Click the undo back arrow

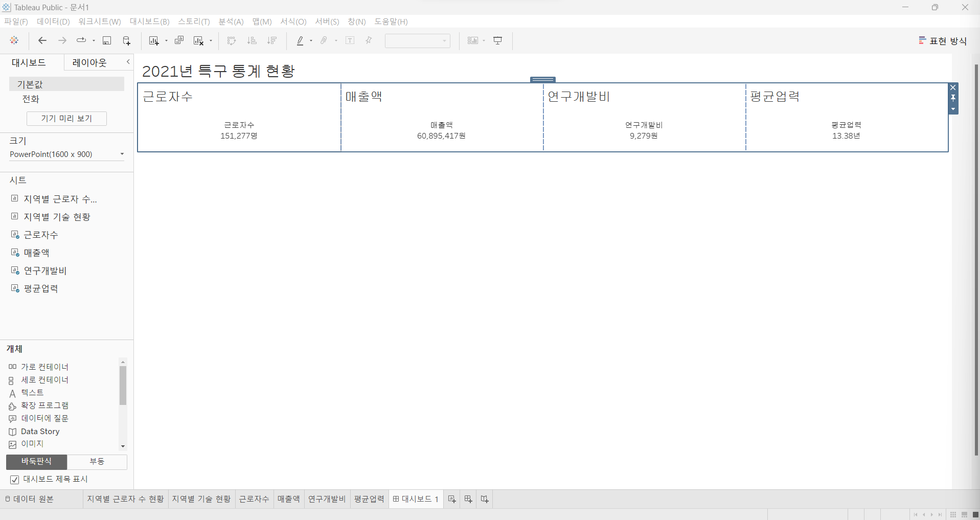[x=42, y=40]
